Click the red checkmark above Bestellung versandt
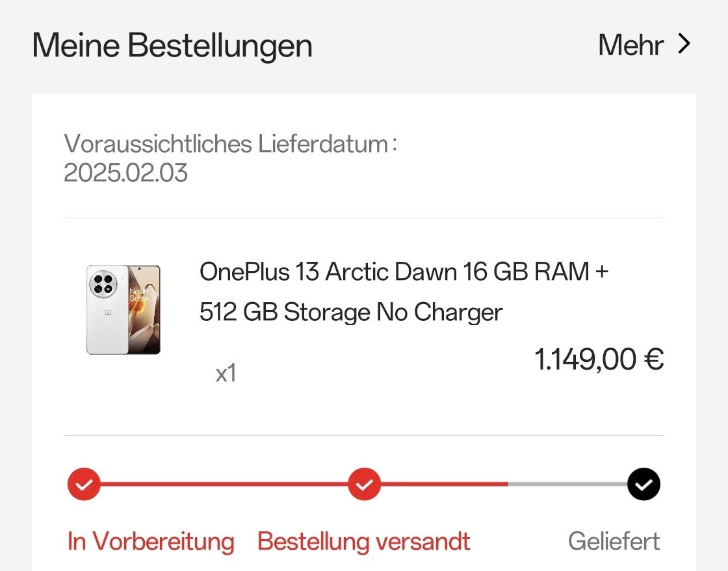Screen dimensions: 728x571 click(364, 484)
